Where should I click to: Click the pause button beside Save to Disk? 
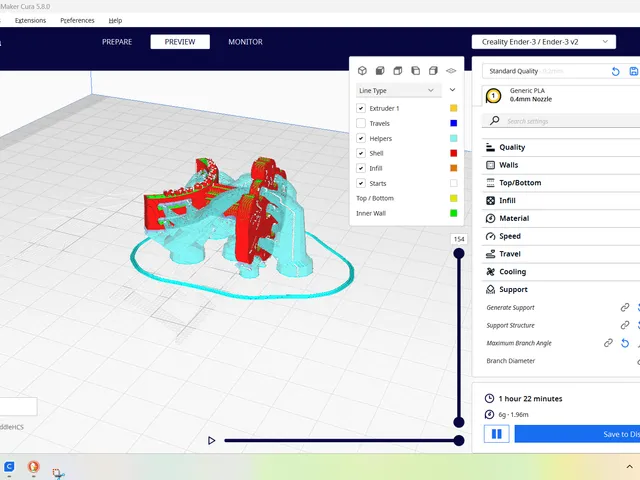tap(497, 434)
